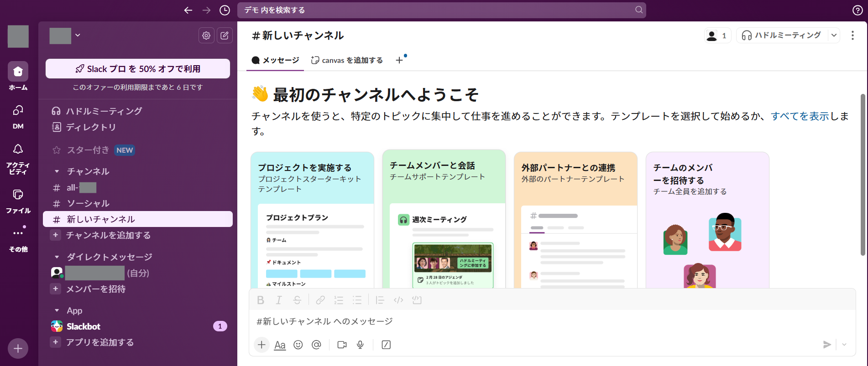Click the search magnifier icon
The image size is (868, 366).
[x=639, y=10]
